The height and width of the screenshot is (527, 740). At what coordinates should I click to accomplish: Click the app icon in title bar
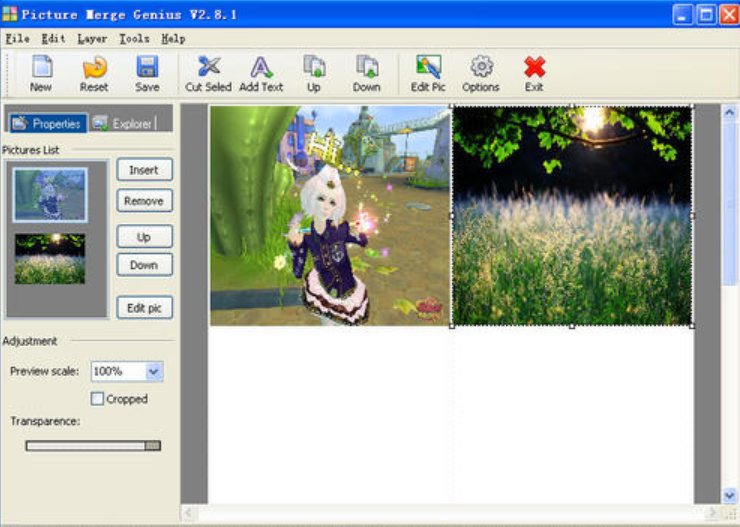click(x=9, y=14)
